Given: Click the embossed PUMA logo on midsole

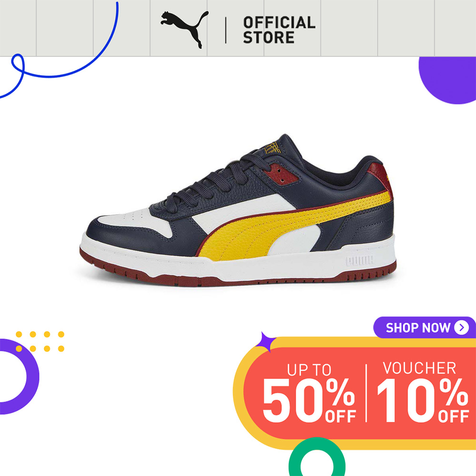Looking at the screenshot, I should tap(359, 261).
